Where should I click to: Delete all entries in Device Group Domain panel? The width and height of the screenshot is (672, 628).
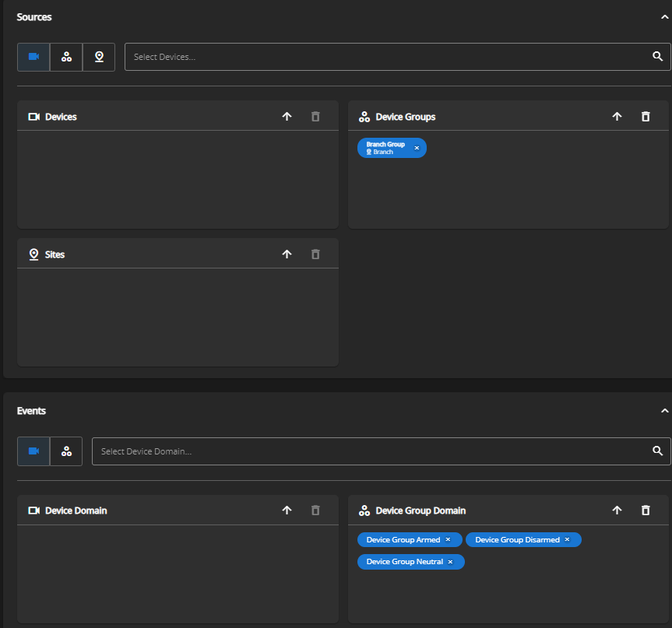coord(646,510)
